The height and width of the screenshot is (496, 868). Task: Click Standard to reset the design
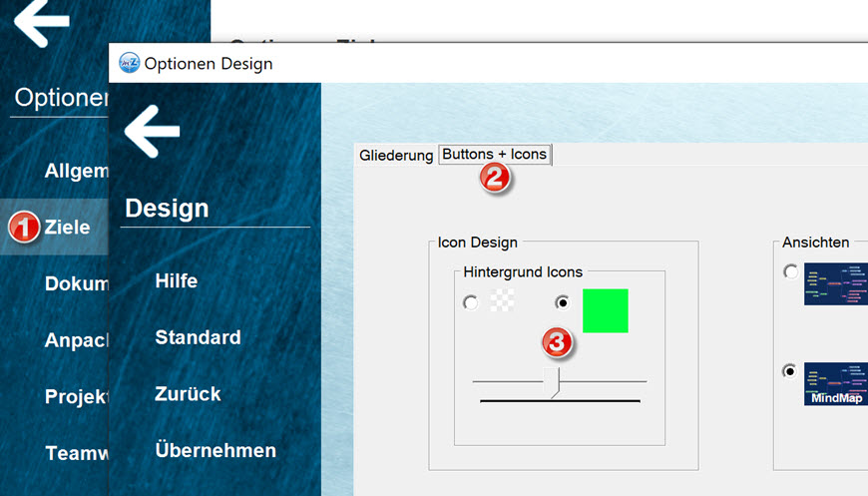coord(198,337)
